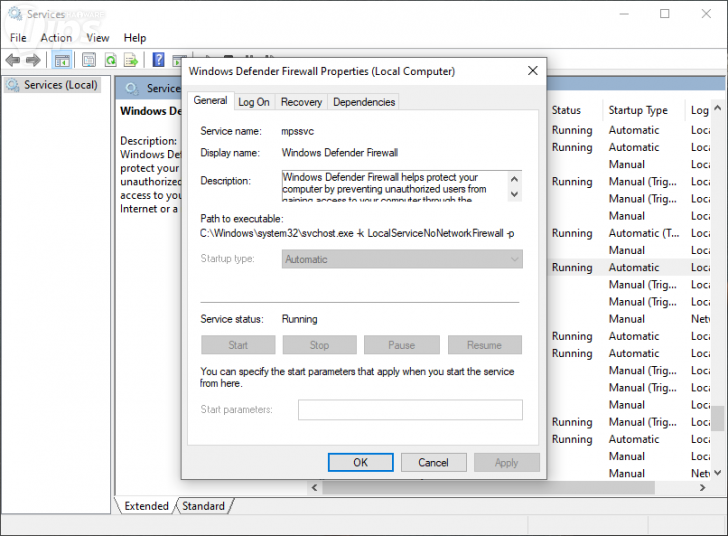Open the Help menu
The height and width of the screenshot is (536, 728).
135,38
